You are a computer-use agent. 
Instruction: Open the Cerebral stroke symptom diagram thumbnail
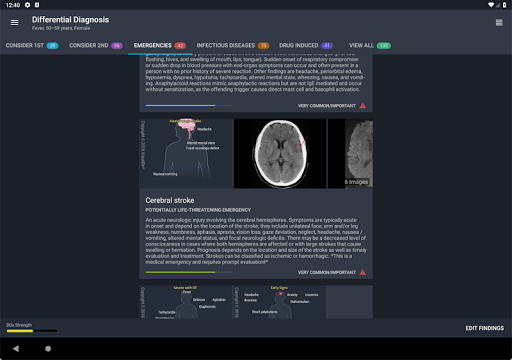pos(186,154)
